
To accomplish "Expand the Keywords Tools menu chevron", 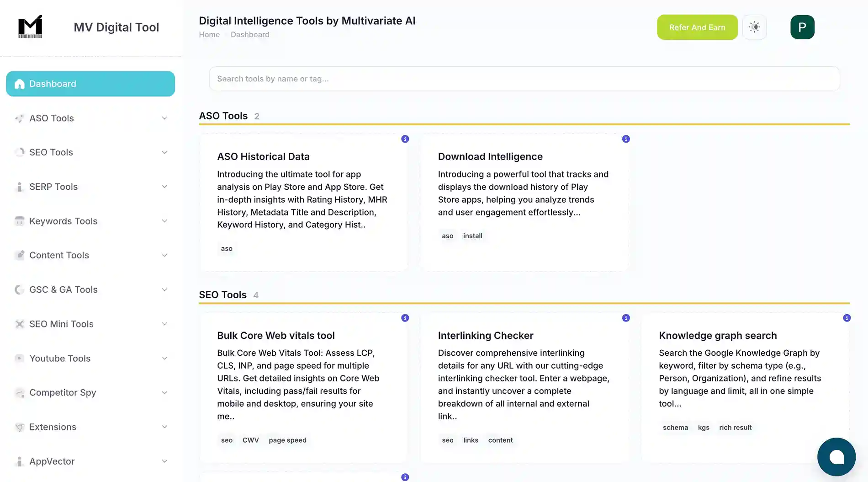I will pyautogui.click(x=164, y=221).
